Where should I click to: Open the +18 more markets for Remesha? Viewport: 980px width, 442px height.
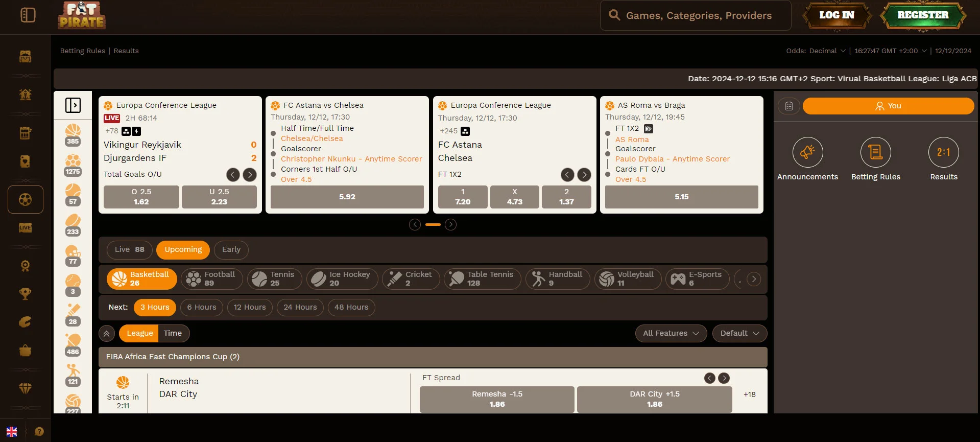coord(749,394)
